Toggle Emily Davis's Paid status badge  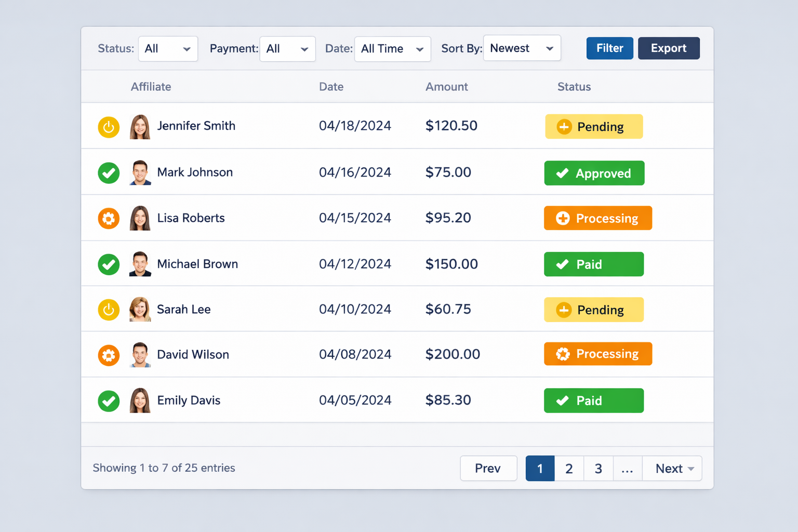coord(593,400)
